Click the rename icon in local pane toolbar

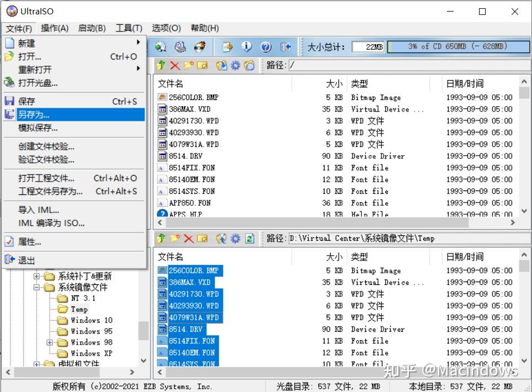202,239
